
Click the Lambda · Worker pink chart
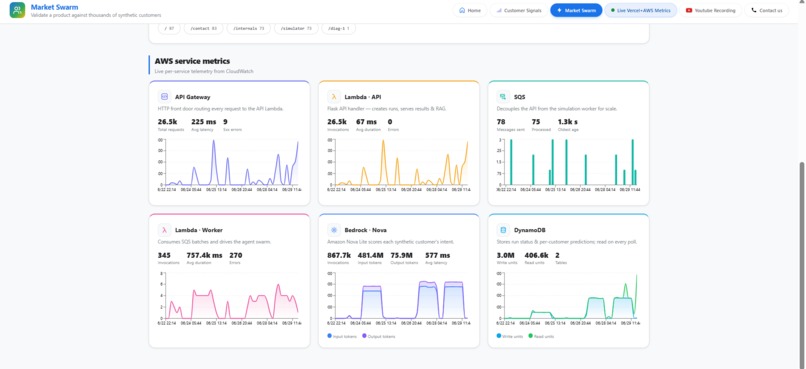tap(229, 298)
